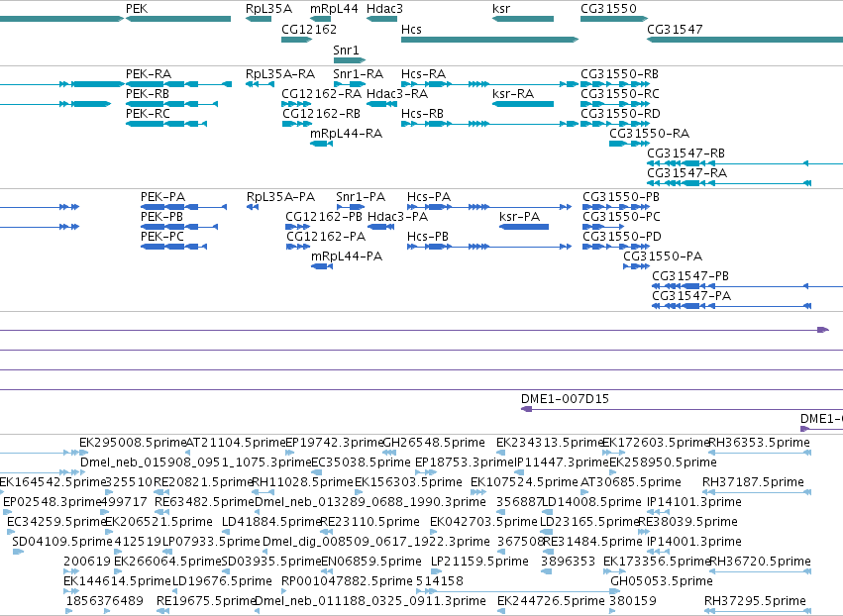Select EST GH05053.5prime
The height and width of the screenshot is (616, 843).
click(614, 591)
